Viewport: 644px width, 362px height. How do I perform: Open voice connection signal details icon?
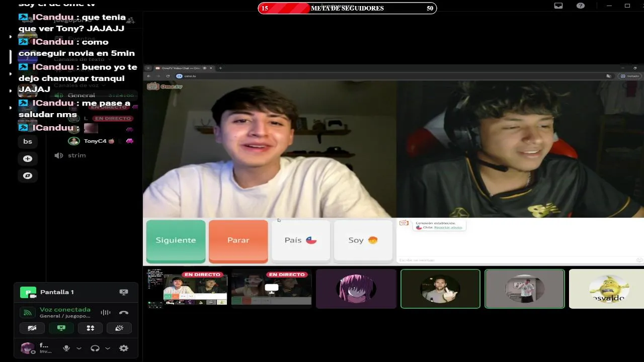click(x=28, y=313)
